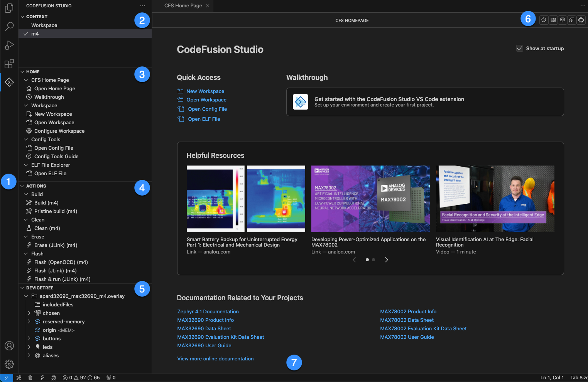Run Erase (JLink) (m4)

pos(56,245)
